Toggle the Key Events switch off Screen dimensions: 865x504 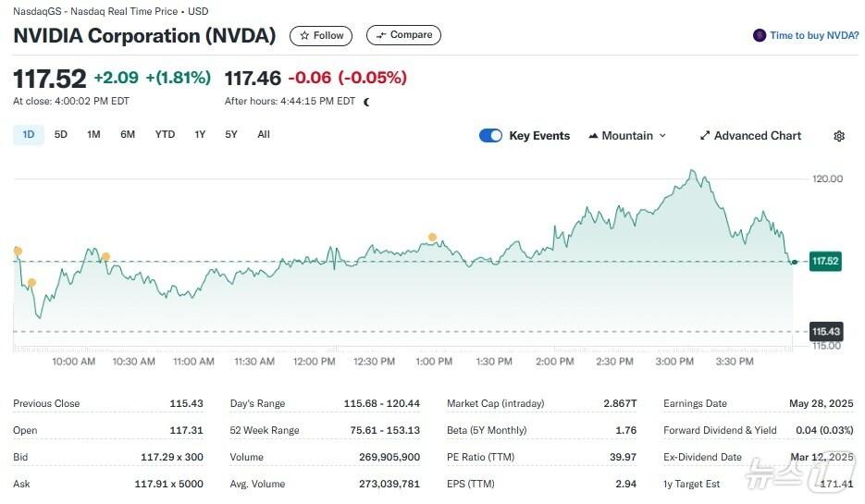[x=490, y=136]
